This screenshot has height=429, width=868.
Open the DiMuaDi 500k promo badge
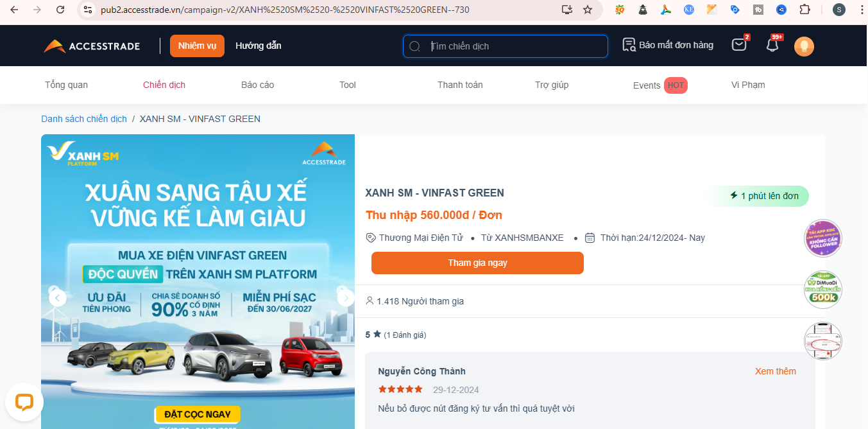823,290
